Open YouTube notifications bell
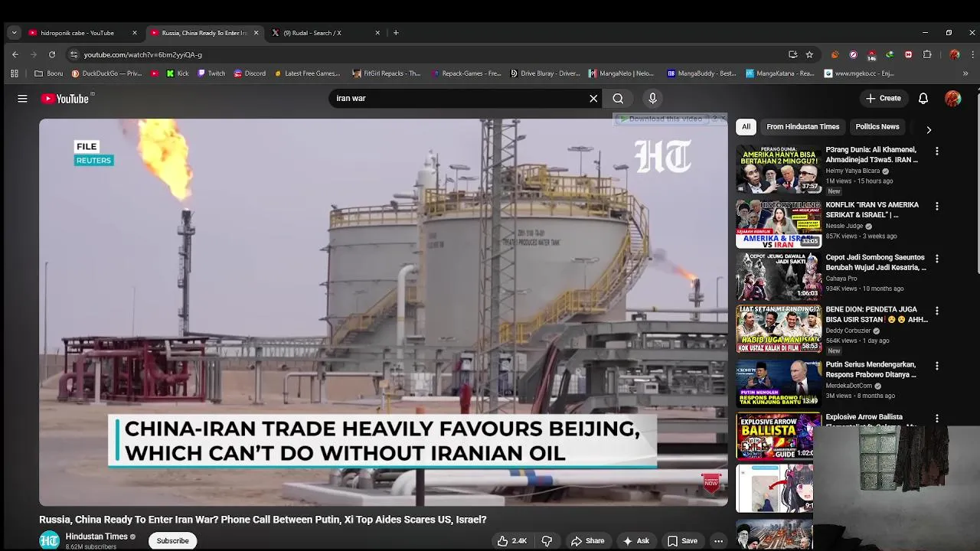This screenshot has width=980, height=551. pos(923,98)
